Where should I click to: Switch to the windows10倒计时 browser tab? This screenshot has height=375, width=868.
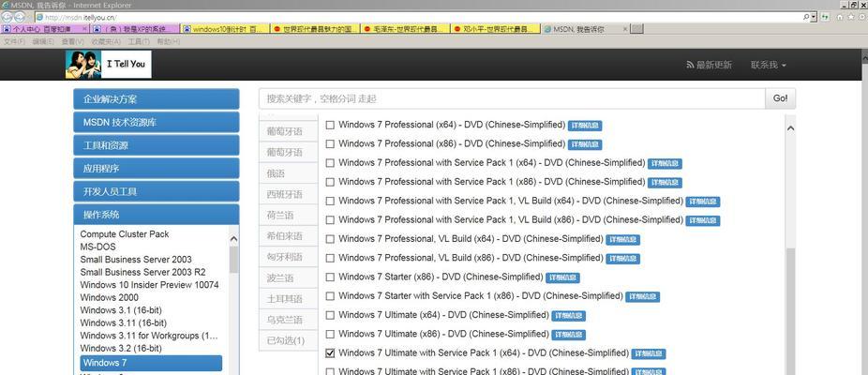pyautogui.click(x=225, y=29)
